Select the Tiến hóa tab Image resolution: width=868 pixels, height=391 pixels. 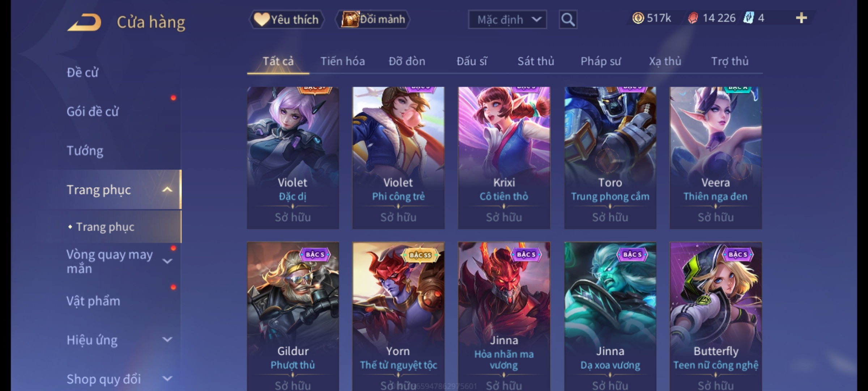click(342, 61)
